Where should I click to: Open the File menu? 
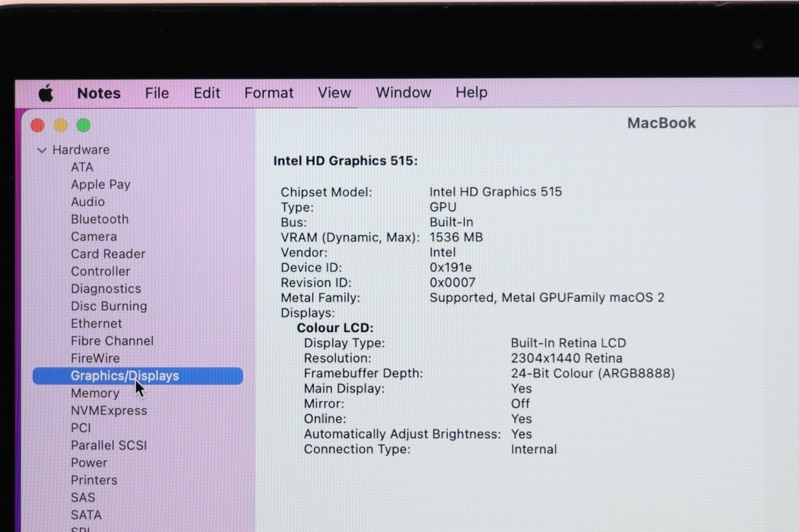tap(157, 93)
